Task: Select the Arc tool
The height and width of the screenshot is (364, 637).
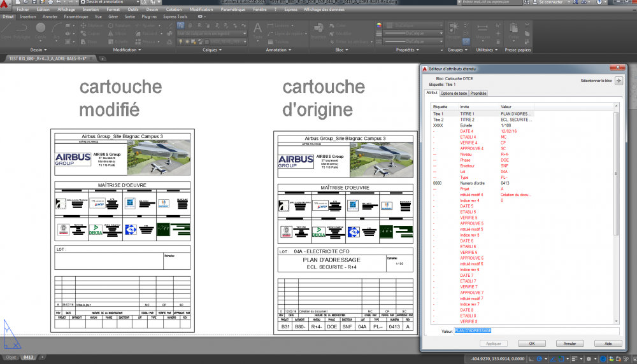Action: point(57,31)
